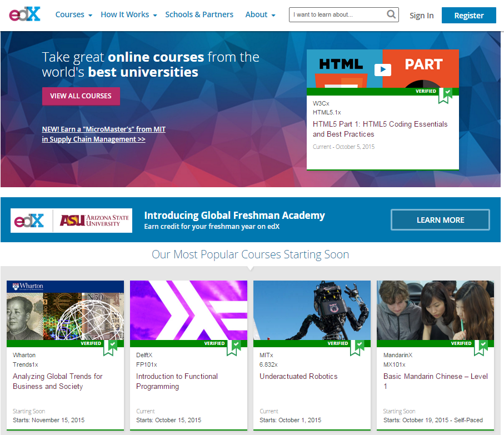Click the search magnifier icon

point(391,14)
